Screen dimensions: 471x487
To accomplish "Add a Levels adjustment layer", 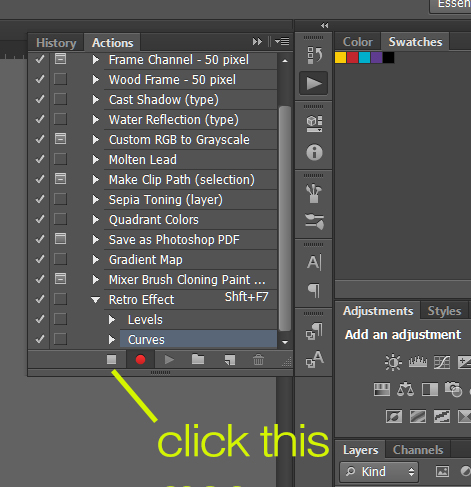I will click(418, 362).
